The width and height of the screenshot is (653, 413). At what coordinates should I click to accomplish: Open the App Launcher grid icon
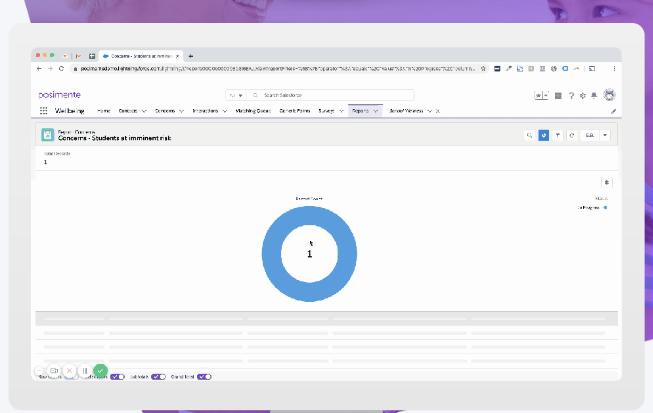tap(44, 110)
